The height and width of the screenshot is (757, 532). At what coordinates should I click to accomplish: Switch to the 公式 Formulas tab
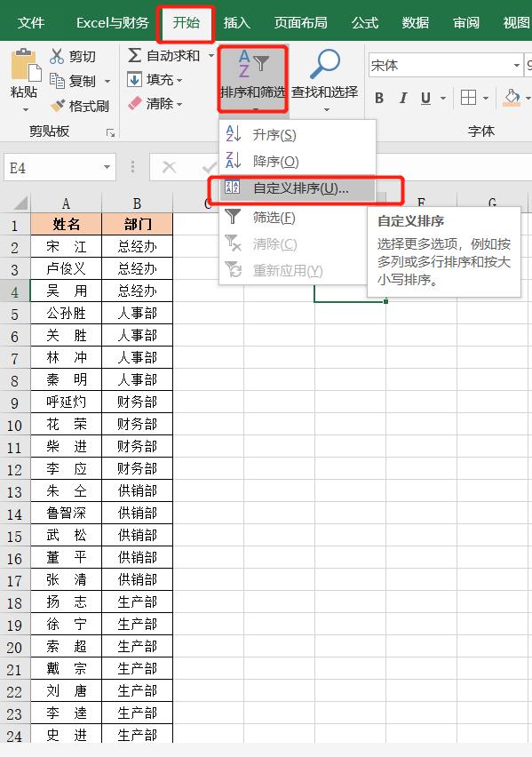click(364, 23)
